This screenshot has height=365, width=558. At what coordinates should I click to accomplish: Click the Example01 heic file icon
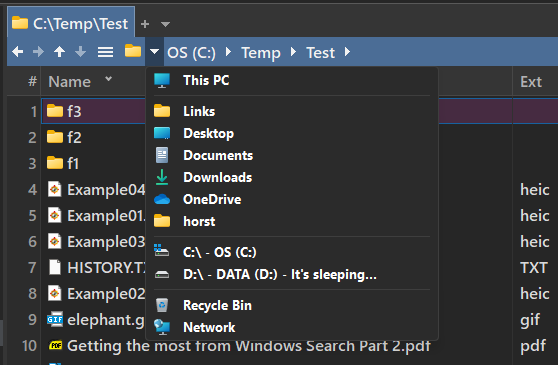click(x=55, y=215)
